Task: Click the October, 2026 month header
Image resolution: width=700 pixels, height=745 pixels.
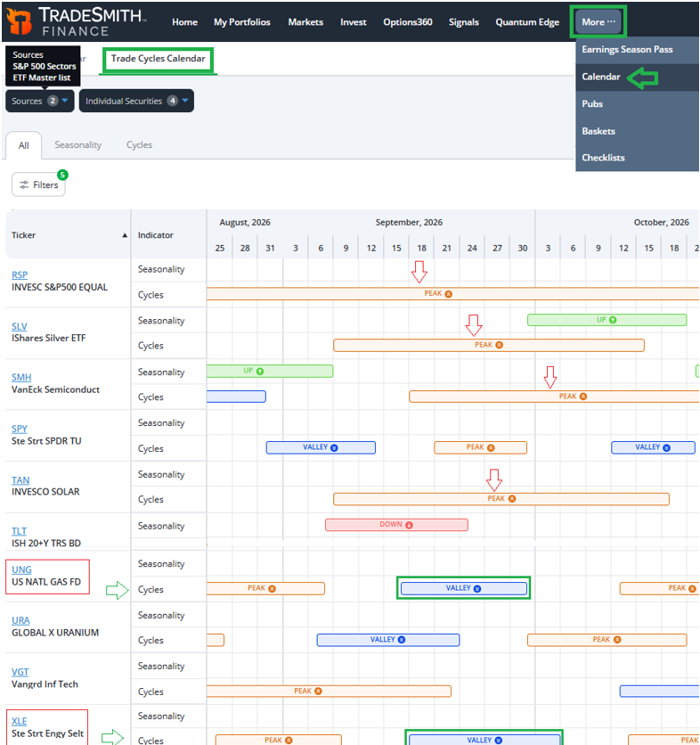Action: click(x=661, y=223)
